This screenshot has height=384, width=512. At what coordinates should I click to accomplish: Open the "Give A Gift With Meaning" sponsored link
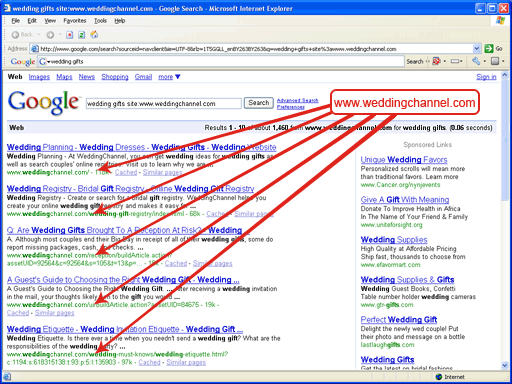pyautogui.click(x=405, y=200)
